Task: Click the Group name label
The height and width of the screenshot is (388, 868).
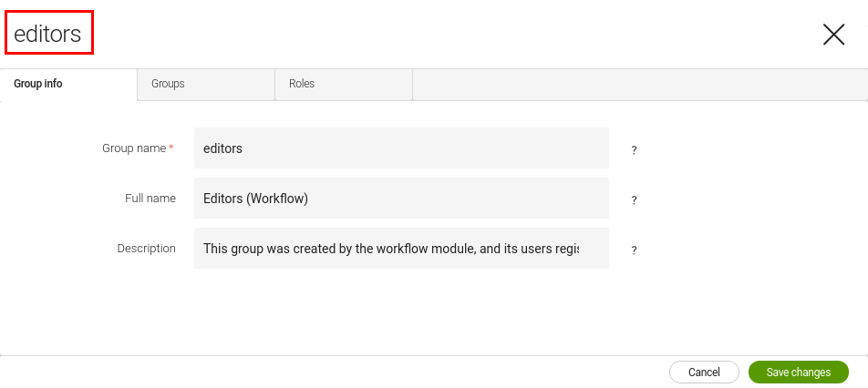Action: pyautogui.click(x=133, y=148)
